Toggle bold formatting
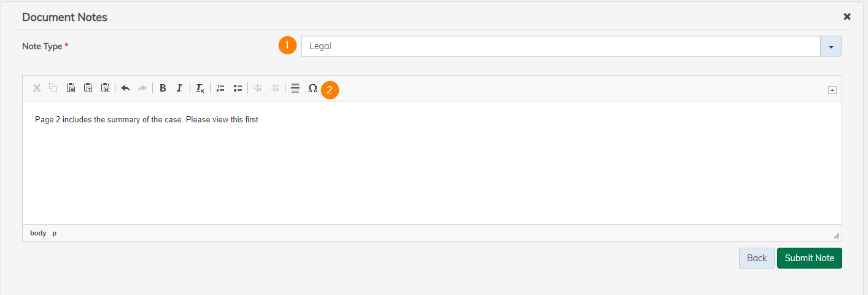868x295 pixels. [x=163, y=88]
